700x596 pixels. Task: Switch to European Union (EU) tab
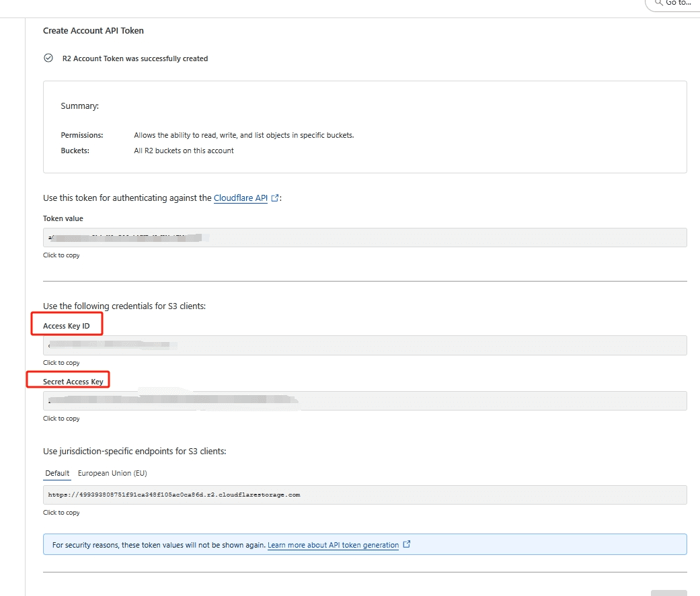112,473
